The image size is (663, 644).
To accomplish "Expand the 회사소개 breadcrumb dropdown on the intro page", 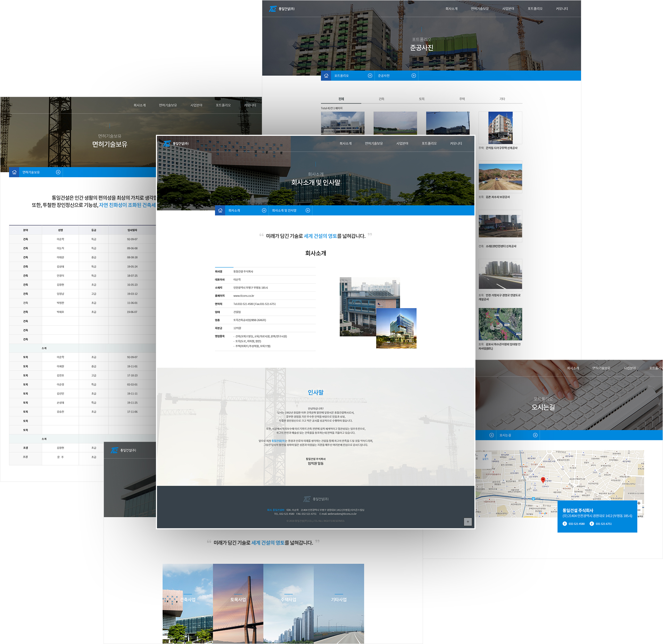I will [264, 210].
